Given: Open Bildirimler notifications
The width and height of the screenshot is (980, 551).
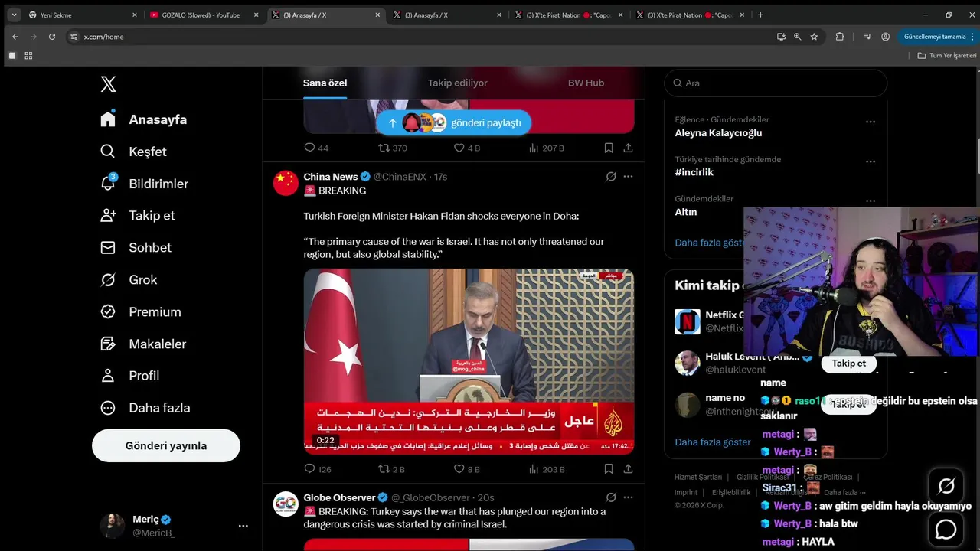Looking at the screenshot, I should (x=145, y=184).
